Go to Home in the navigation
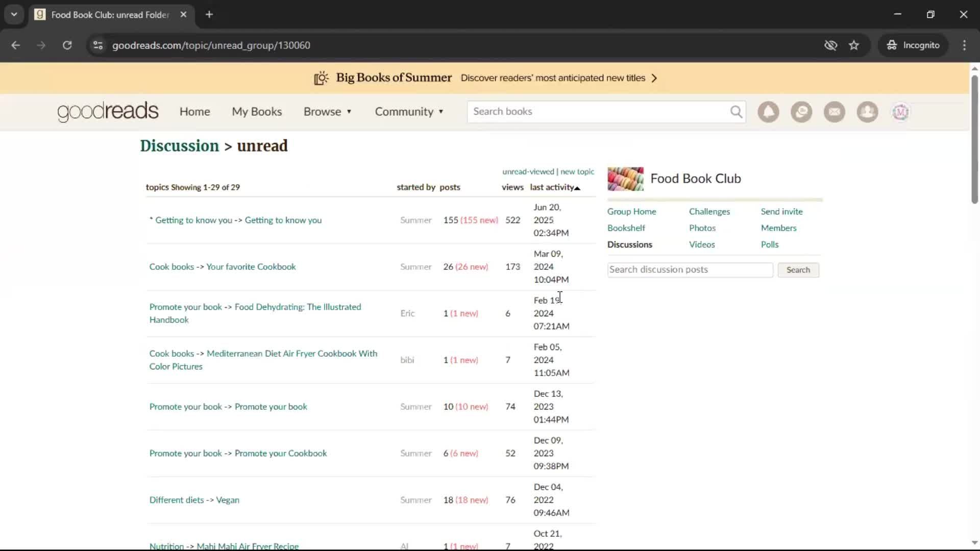 [194, 112]
